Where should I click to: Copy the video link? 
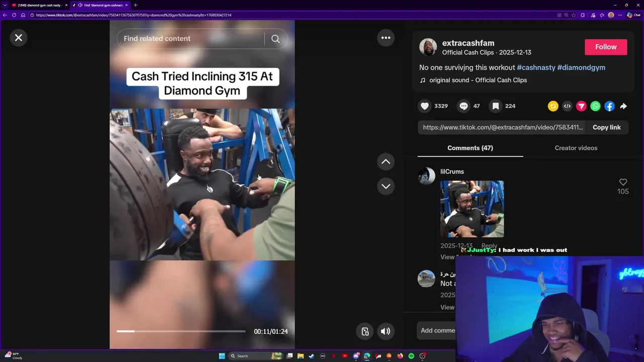tap(606, 127)
